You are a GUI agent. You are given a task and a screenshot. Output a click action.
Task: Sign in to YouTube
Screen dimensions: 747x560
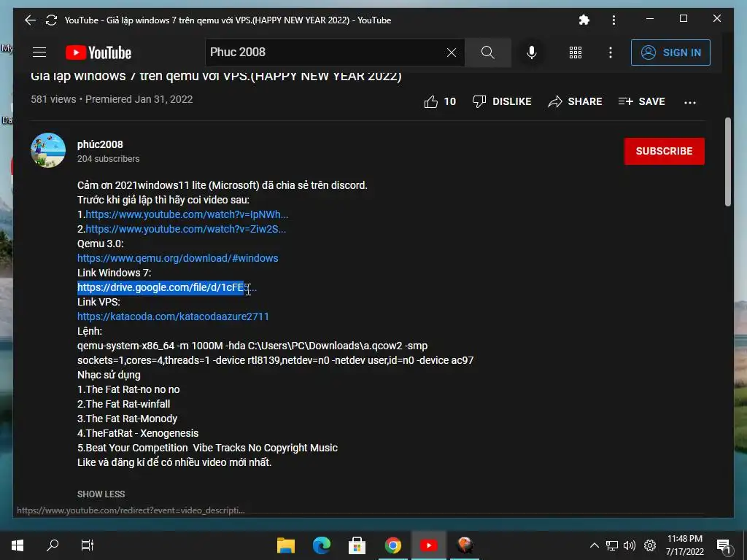pyautogui.click(x=670, y=52)
